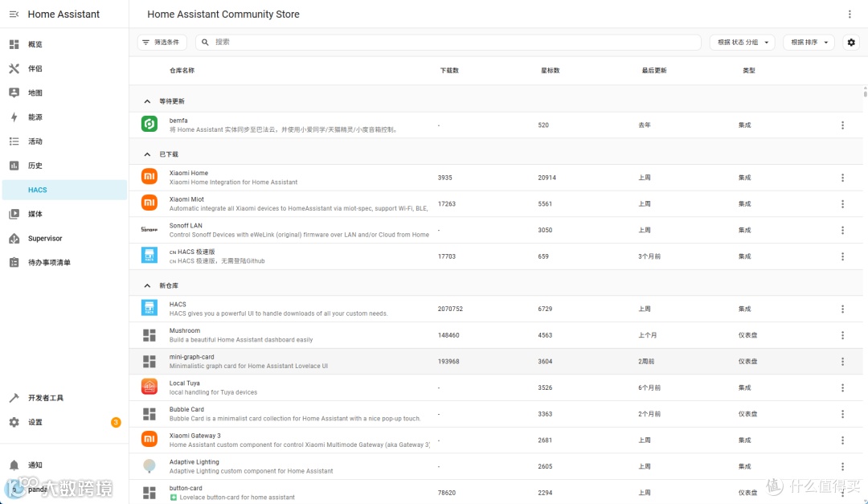Open the 地图 map page

point(64,93)
